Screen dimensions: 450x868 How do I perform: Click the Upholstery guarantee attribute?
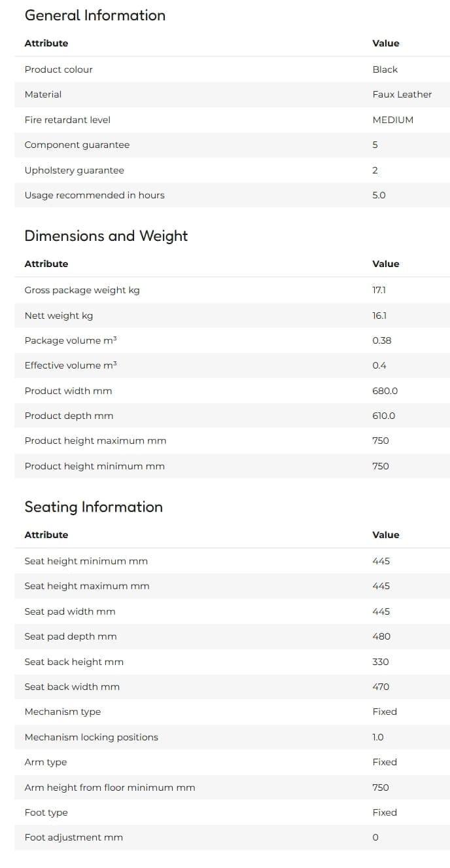(74, 170)
